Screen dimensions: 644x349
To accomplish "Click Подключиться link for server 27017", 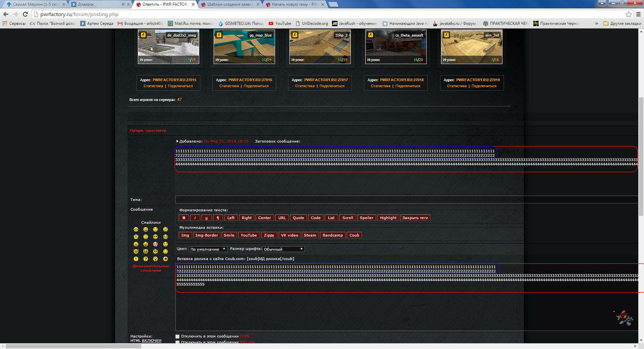I will click(x=332, y=86).
